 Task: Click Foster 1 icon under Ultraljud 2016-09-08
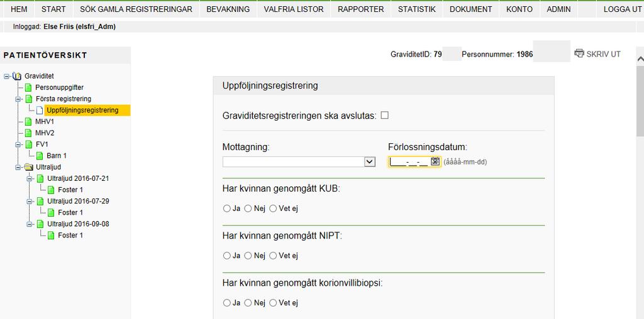(50, 235)
